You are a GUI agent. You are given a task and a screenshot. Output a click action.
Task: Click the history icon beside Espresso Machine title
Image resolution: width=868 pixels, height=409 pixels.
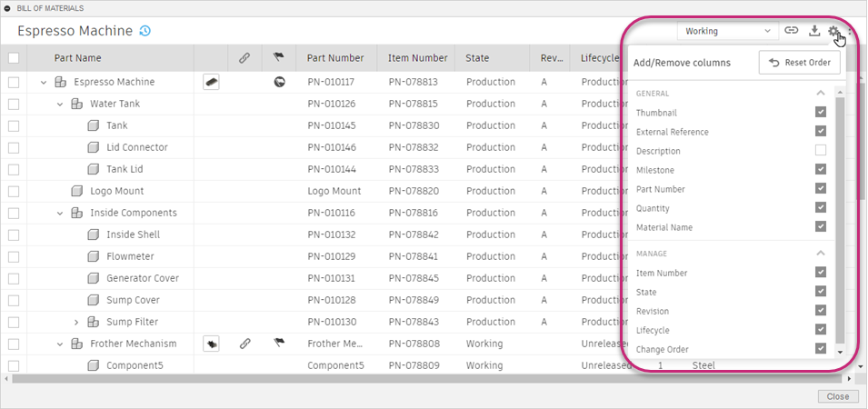(x=145, y=31)
